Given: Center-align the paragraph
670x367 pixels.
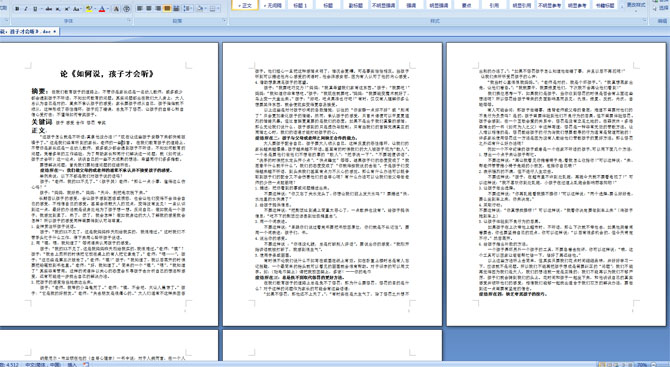Looking at the screenshot, I should pos(149,9).
